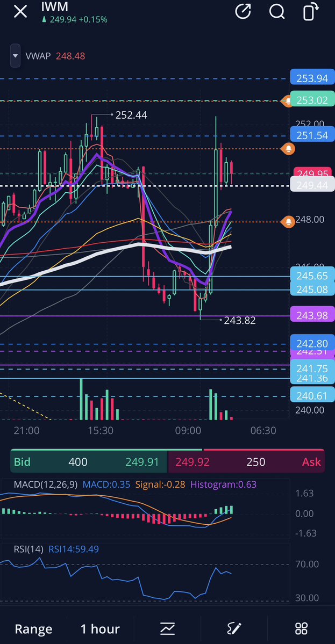This screenshot has height=644, width=335.
Task: Tap the 09:00 time axis label
Action: [x=188, y=430]
